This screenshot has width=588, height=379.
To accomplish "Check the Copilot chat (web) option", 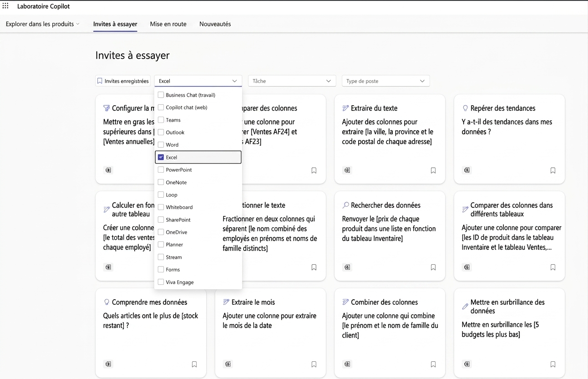I will click(x=161, y=108).
